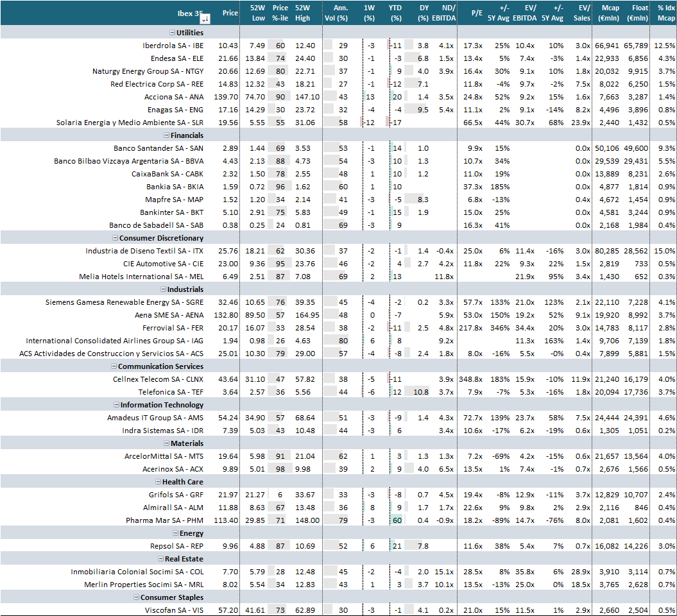The height and width of the screenshot is (616, 677).
Task: Select the 52W High column header
Action: 303,13
